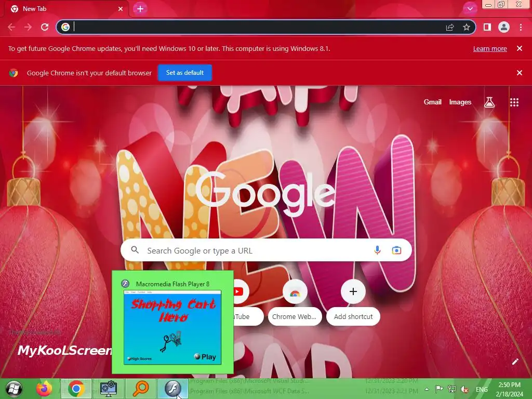This screenshot has height=399, width=532.
Task: Reload the current page
Action: pos(45,27)
